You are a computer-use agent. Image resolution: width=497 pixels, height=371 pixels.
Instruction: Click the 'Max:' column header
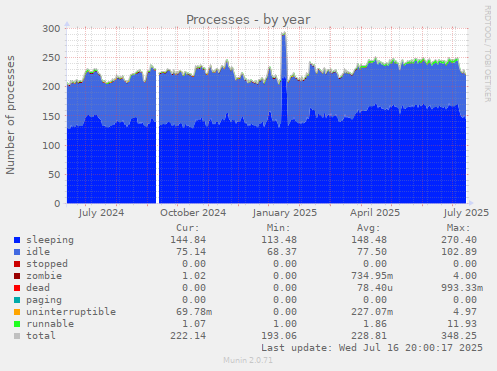[x=458, y=228]
